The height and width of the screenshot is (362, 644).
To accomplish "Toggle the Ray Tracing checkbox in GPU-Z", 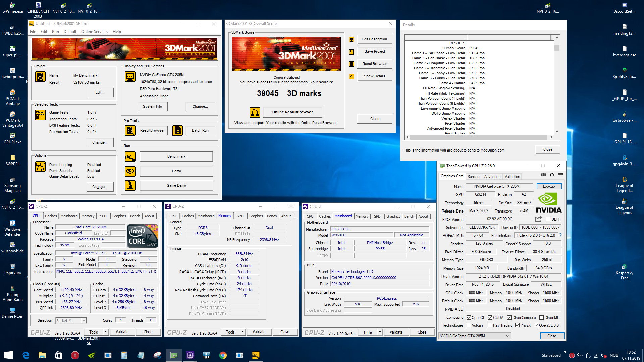I will point(490,325).
